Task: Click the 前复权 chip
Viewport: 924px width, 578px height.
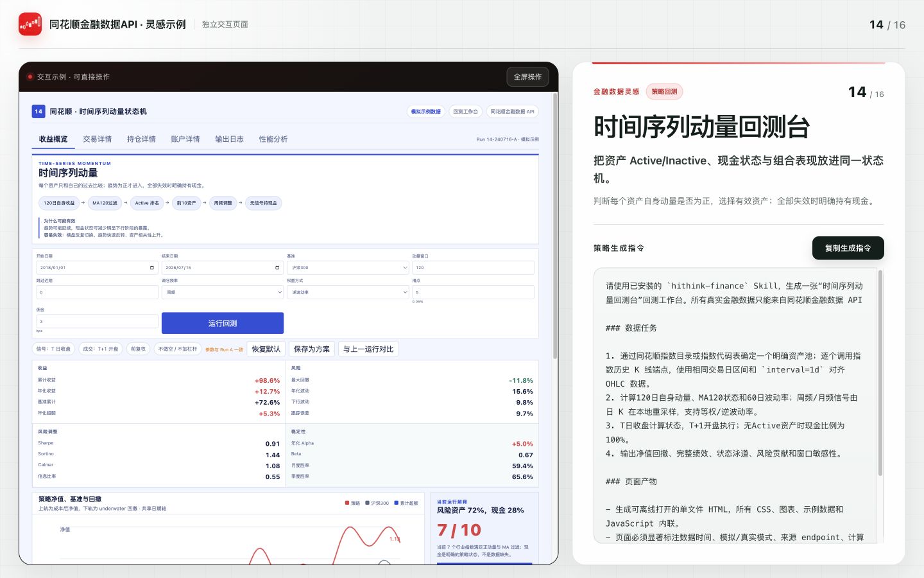Action: tap(138, 349)
